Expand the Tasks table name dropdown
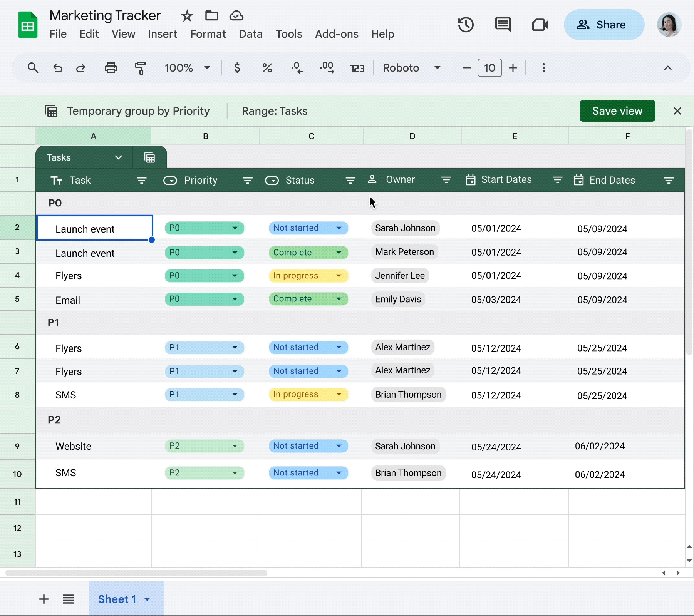The image size is (694, 616). coord(118,157)
